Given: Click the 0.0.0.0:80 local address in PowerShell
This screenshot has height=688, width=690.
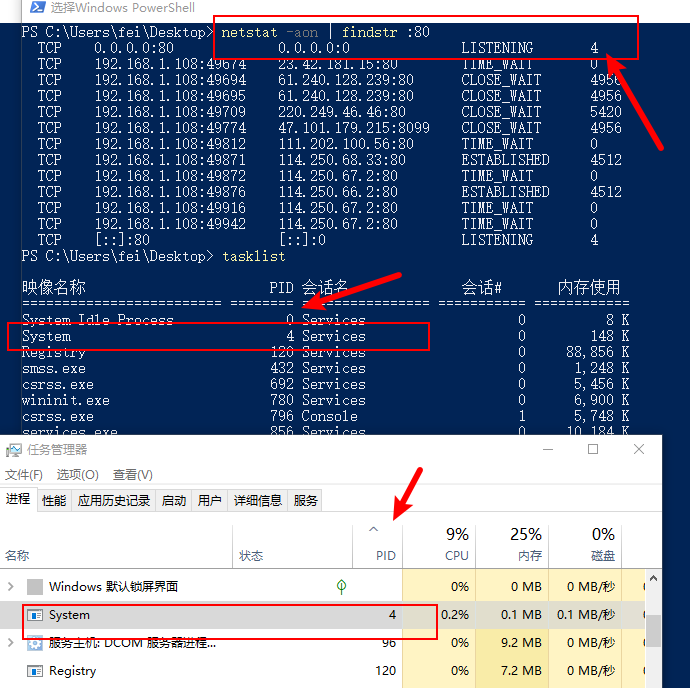Looking at the screenshot, I should 134,48.
